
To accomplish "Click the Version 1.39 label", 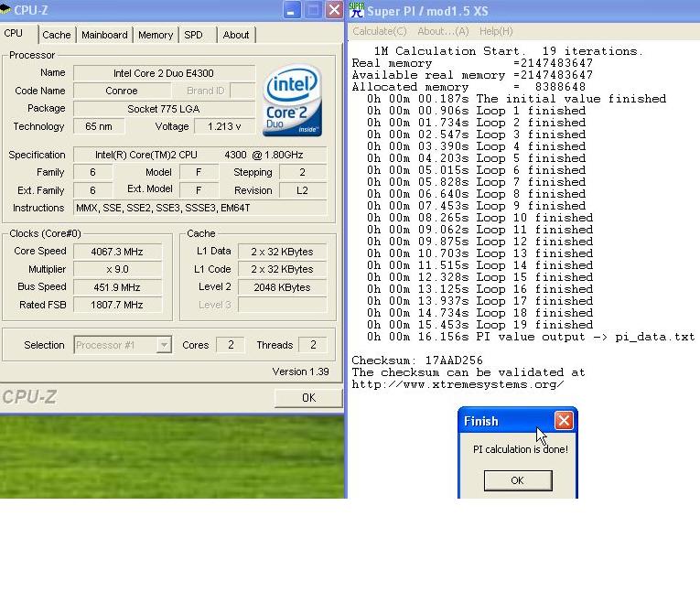I will click(x=300, y=371).
